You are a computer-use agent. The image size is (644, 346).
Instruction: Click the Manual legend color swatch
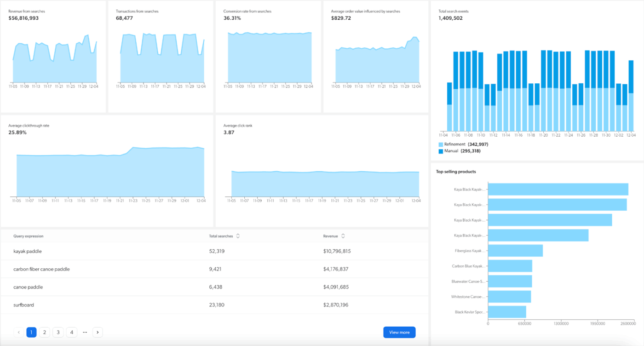pos(441,151)
